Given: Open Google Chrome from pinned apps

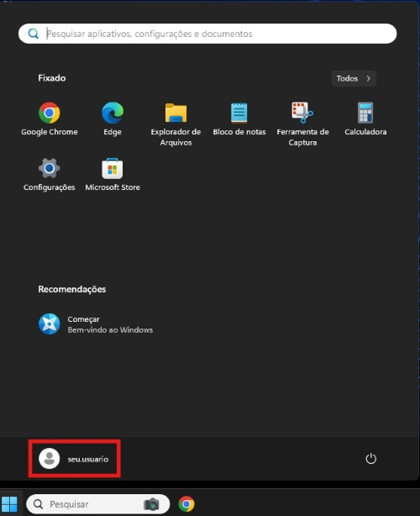Looking at the screenshot, I should 50,119.
